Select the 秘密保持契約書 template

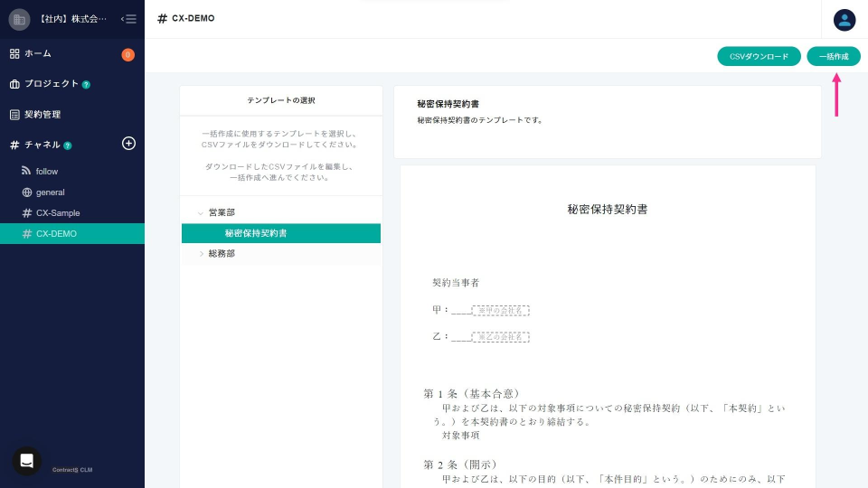(256, 233)
